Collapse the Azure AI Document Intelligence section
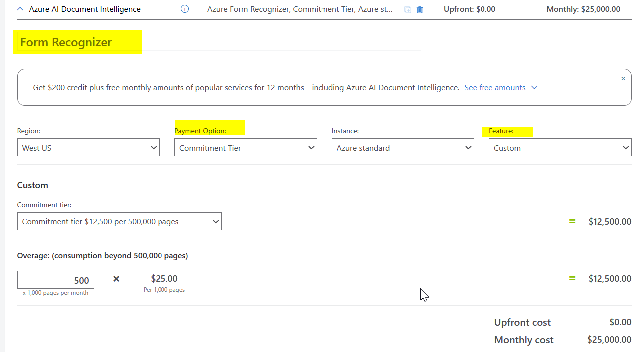 pos(20,9)
